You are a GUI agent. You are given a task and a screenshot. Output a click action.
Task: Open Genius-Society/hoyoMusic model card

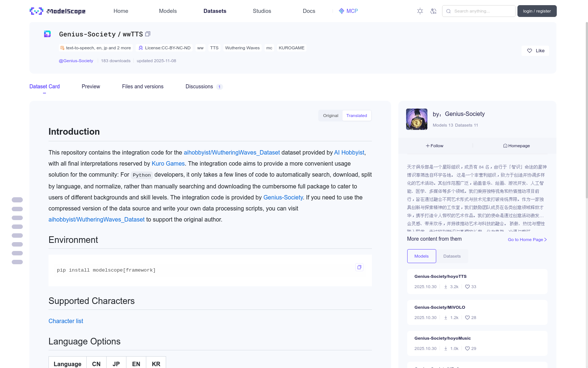477,343
